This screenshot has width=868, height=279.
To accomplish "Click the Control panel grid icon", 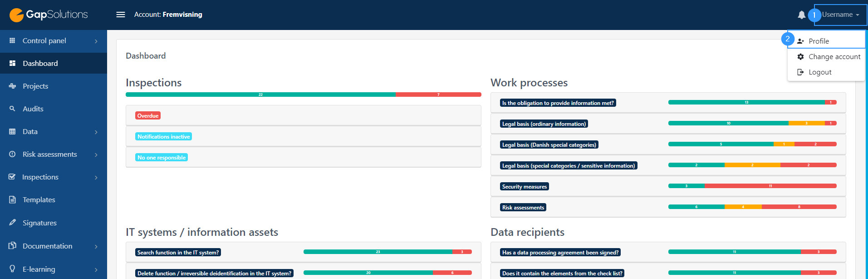I will coord(12,40).
